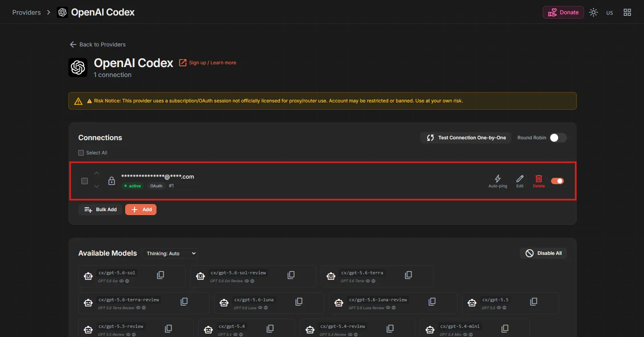This screenshot has height=337, width=644.
Task: Copy the cx/gpt-5.6-sol model ID
Action: 161,275
